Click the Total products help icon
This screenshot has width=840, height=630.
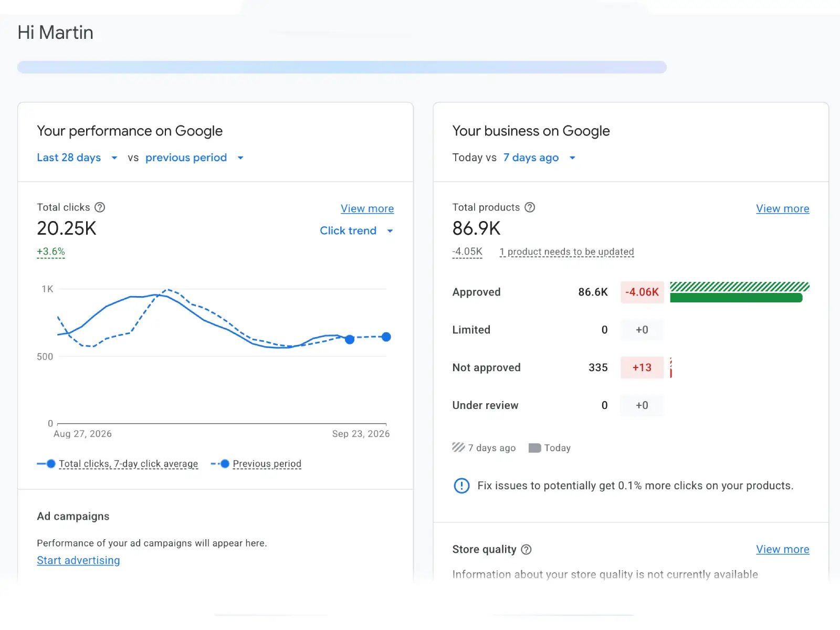(x=530, y=207)
